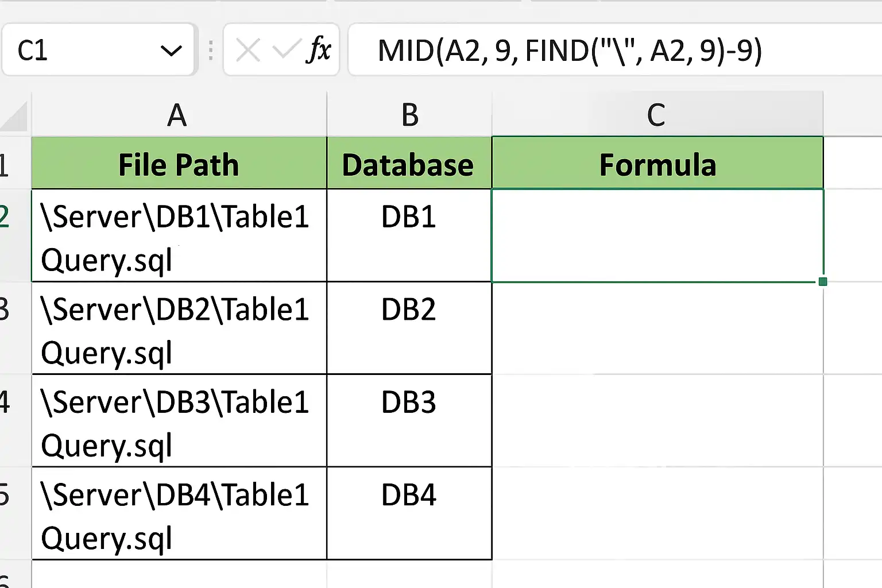Click the Name Box showing C1

pyautogui.click(x=98, y=50)
